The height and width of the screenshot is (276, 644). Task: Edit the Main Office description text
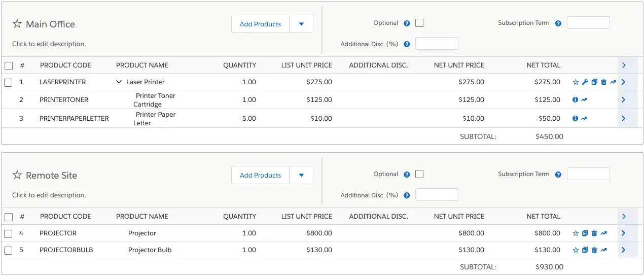pos(49,44)
